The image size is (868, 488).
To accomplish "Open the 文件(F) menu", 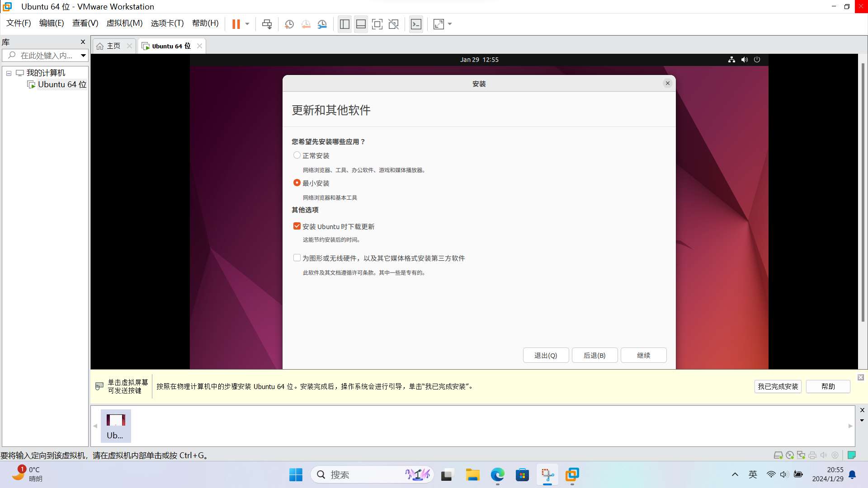I will 19,23.
